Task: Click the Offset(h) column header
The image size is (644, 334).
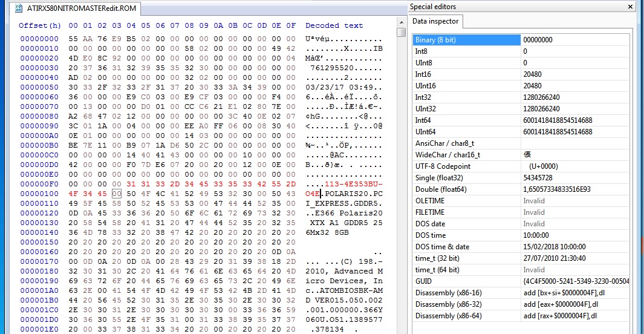Action: tap(39, 25)
